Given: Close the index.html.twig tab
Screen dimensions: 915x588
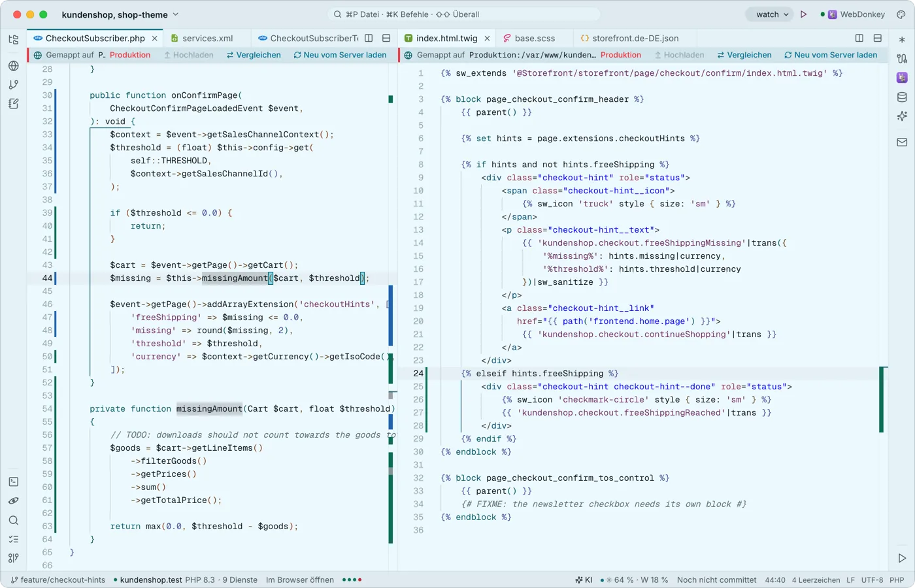Looking at the screenshot, I should tap(487, 39).
